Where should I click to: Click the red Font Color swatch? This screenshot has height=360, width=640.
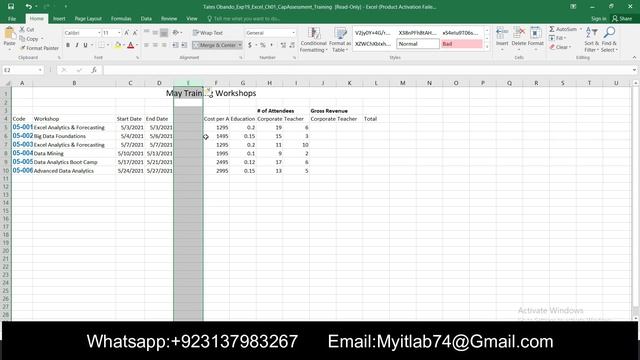click(131, 45)
